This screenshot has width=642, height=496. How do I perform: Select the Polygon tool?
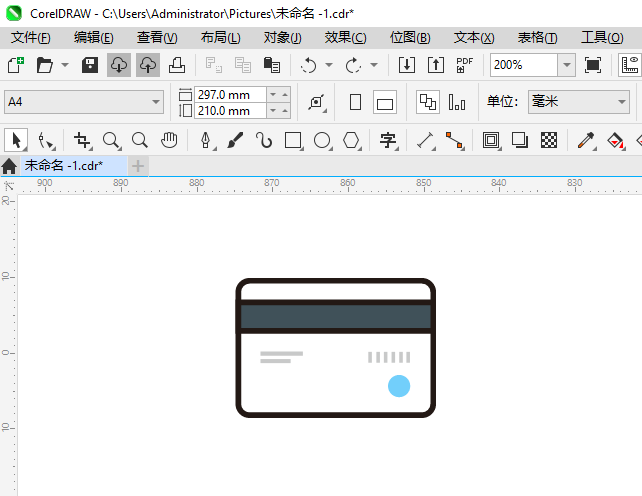coord(351,140)
